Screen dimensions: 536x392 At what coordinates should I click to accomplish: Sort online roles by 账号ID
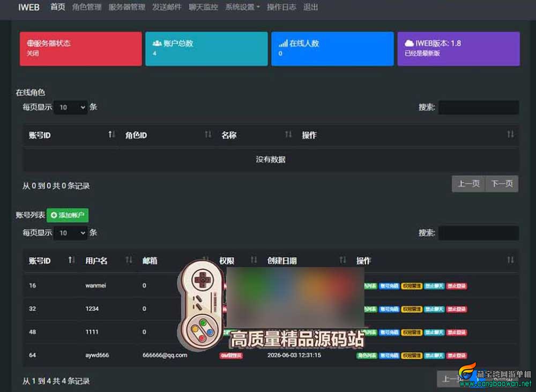pyautogui.click(x=71, y=135)
